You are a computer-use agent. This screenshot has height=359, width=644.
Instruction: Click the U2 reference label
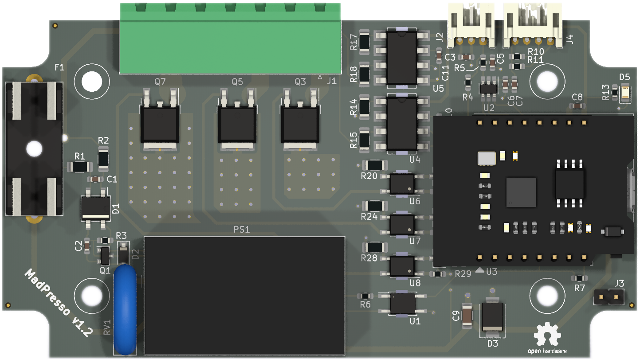[489, 108]
